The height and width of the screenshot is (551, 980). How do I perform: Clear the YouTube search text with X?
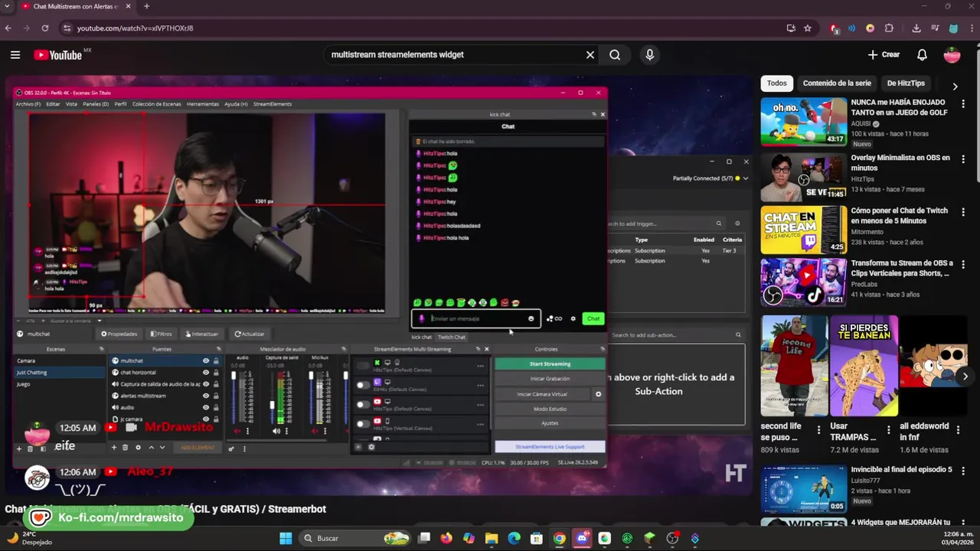point(590,54)
